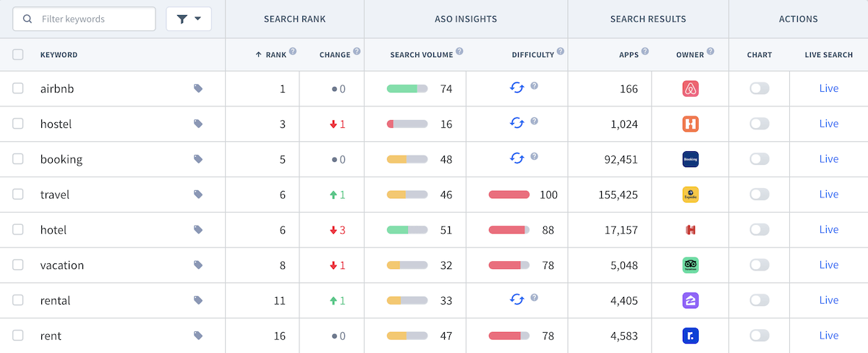Check the select-all keywords checkbox
Image resolution: width=868 pixels, height=353 pixels.
18,54
